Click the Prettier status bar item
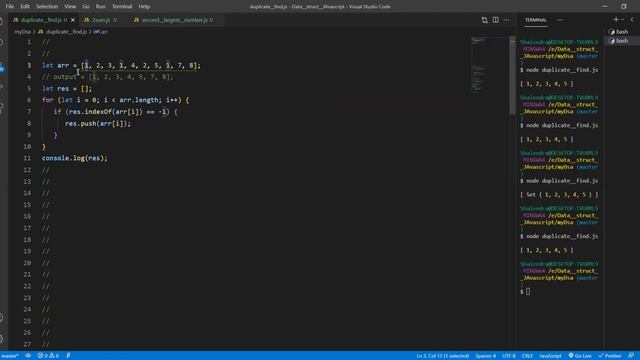 (610, 356)
